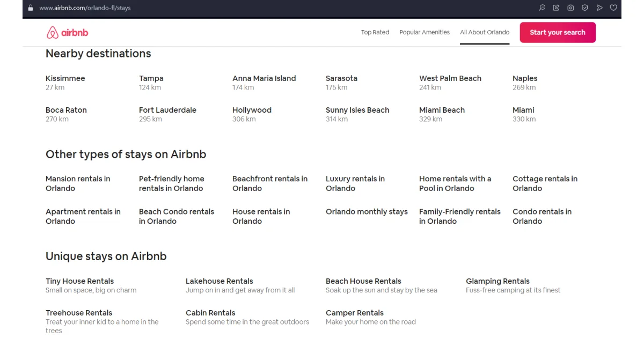This screenshot has width=644, height=338.
Task: Open Glamping Rentals
Action: [x=513, y=285]
